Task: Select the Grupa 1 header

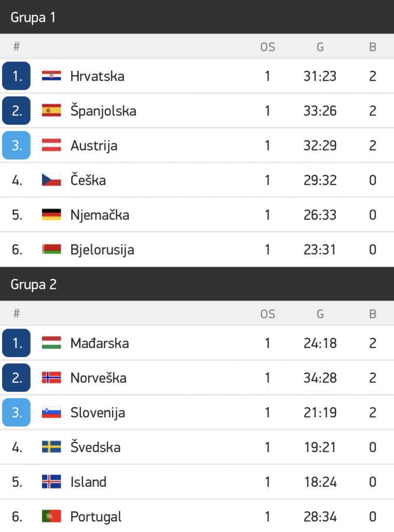Action: point(33,17)
